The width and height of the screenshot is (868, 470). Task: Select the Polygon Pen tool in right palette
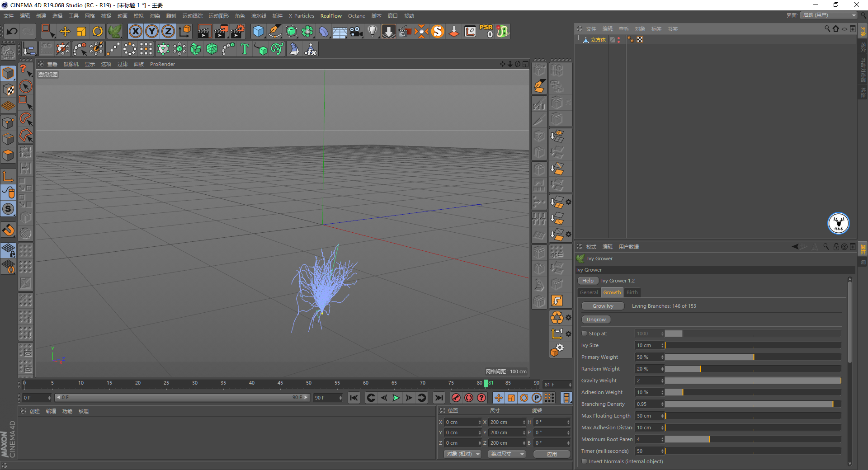(539, 86)
